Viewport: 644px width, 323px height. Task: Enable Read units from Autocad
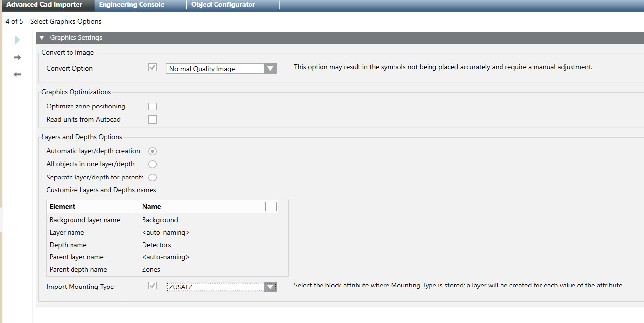pos(152,119)
